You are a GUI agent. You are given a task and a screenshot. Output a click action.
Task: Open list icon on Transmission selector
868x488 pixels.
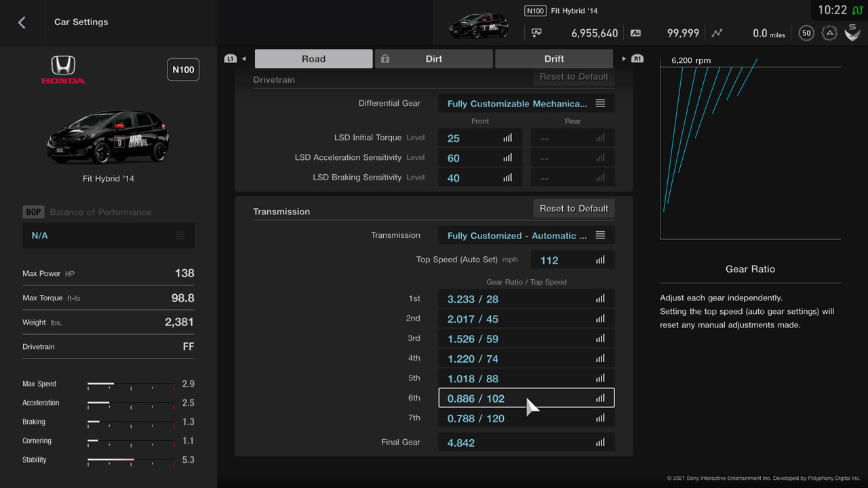(x=600, y=236)
